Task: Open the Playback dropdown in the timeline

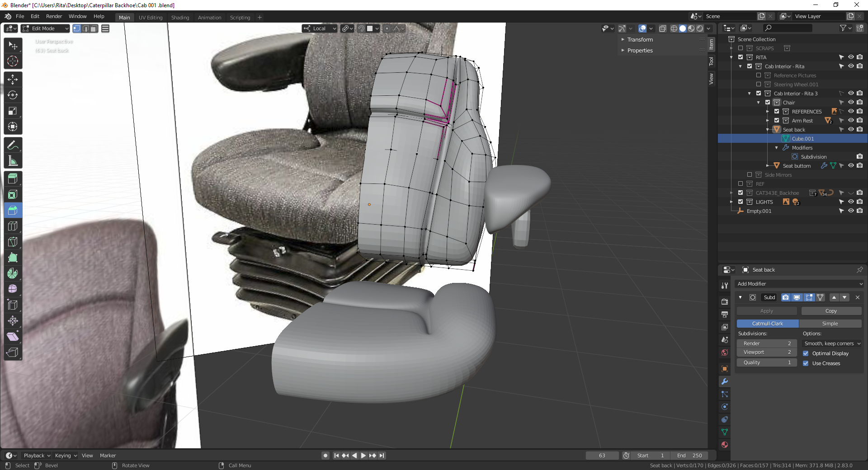Action: coord(37,456)
